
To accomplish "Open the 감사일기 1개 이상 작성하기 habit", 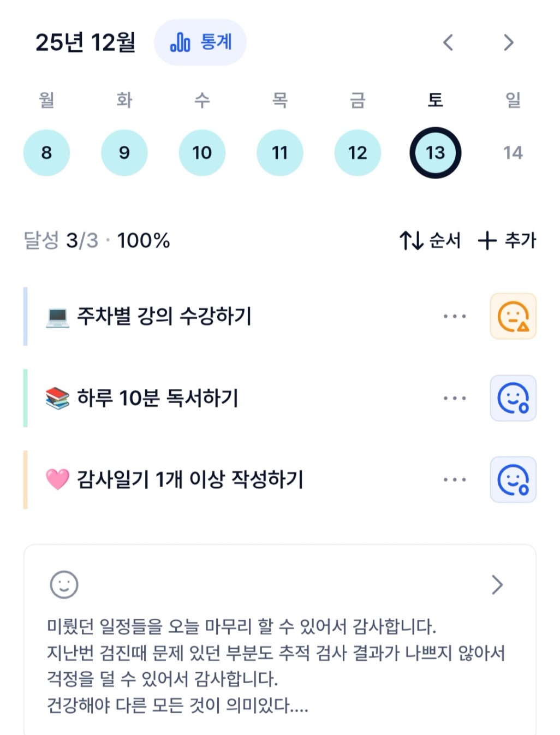I will 190,479.
